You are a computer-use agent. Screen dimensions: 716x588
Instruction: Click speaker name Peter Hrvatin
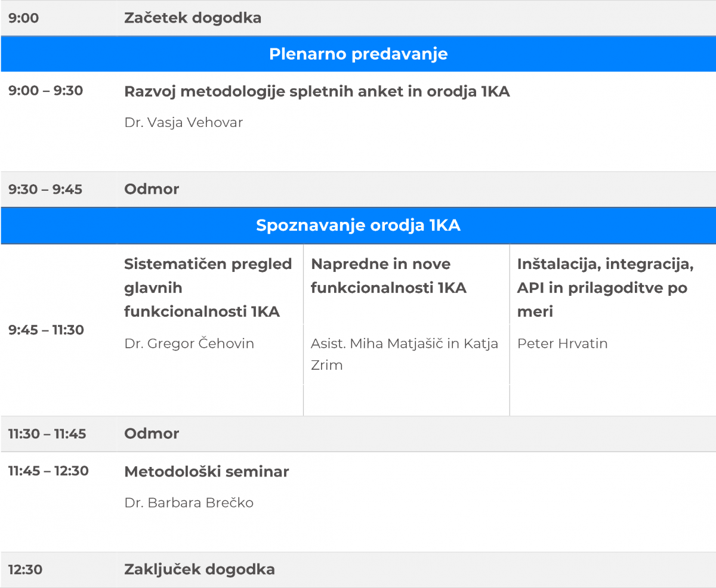tap(562, 343)
